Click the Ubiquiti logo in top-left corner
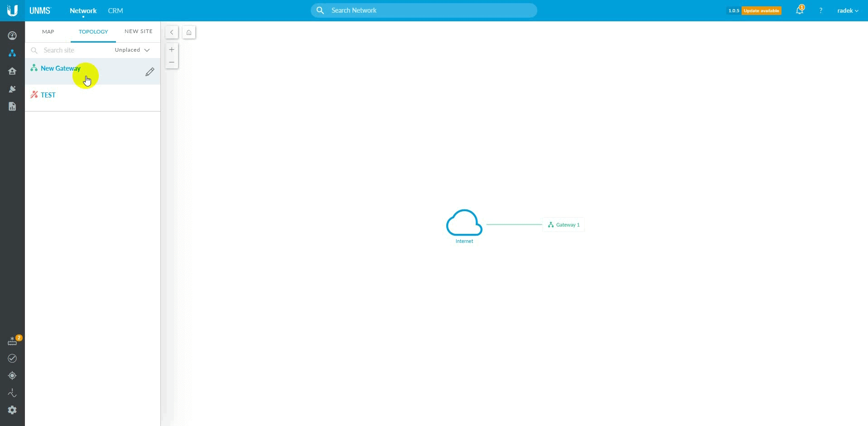 (x=12, y=10)
